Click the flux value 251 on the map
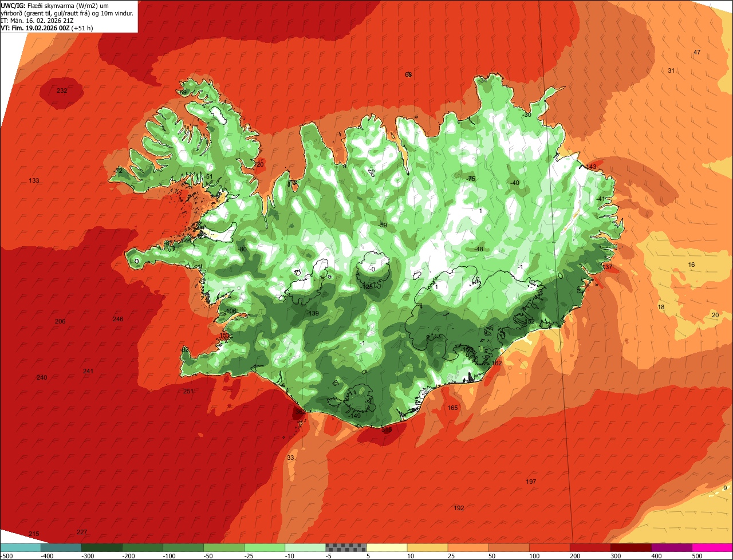 [x=188, y=392]
